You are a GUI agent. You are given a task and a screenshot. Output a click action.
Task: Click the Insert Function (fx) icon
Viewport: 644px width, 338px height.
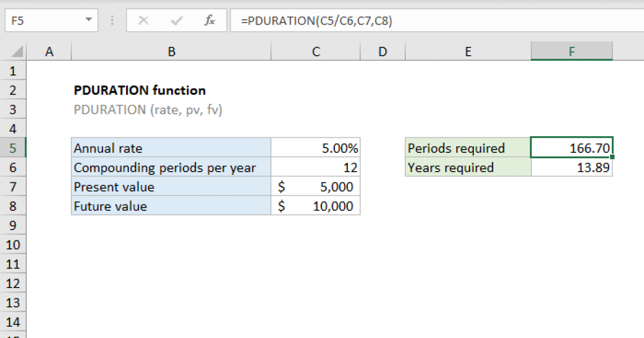210,21
